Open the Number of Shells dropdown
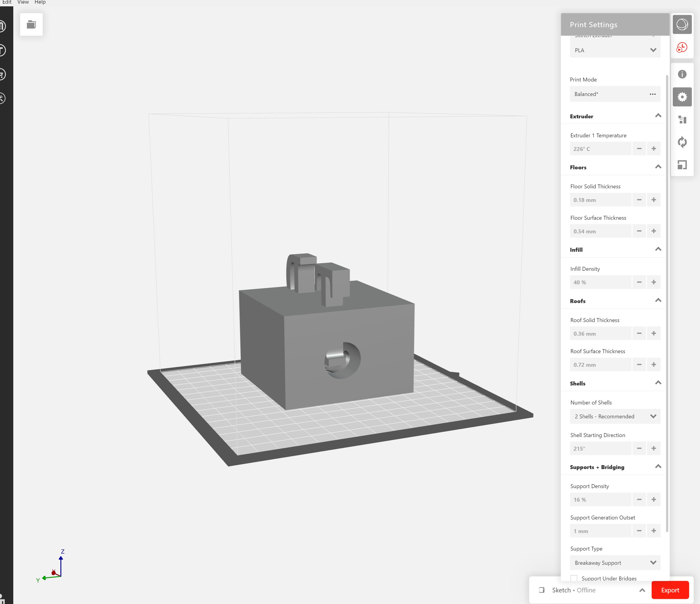 [x=615, y=416]
